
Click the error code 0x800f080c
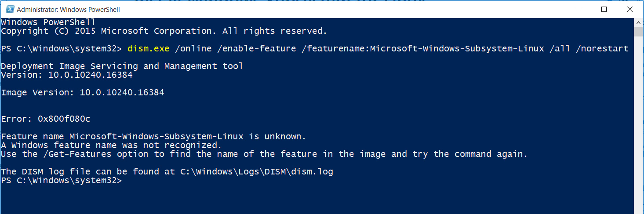point(59,119)
